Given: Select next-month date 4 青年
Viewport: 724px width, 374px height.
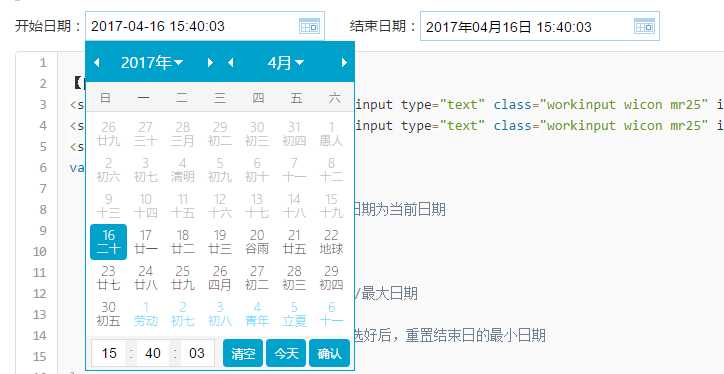Looking at the screenshot, I should pos(257,314).
